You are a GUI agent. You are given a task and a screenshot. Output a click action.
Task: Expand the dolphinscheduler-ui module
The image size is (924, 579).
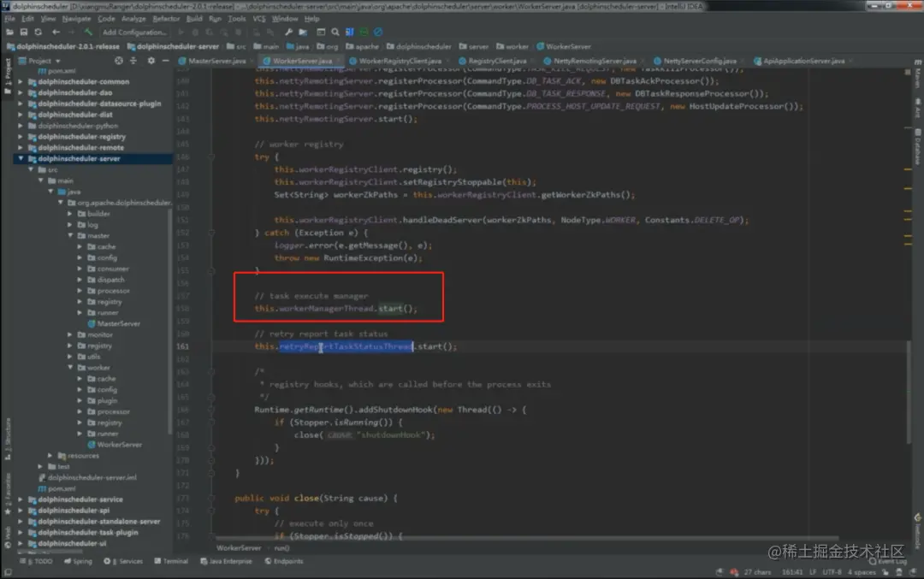tap(21, 544)
